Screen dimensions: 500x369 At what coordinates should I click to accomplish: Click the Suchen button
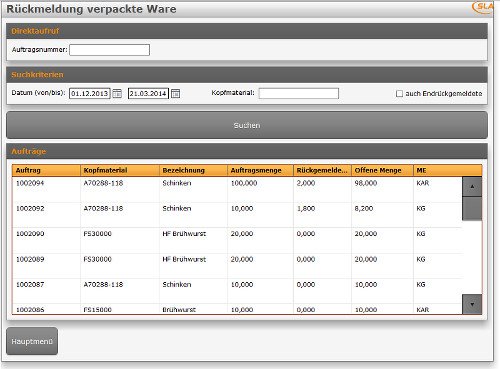(x=247, y=125)
